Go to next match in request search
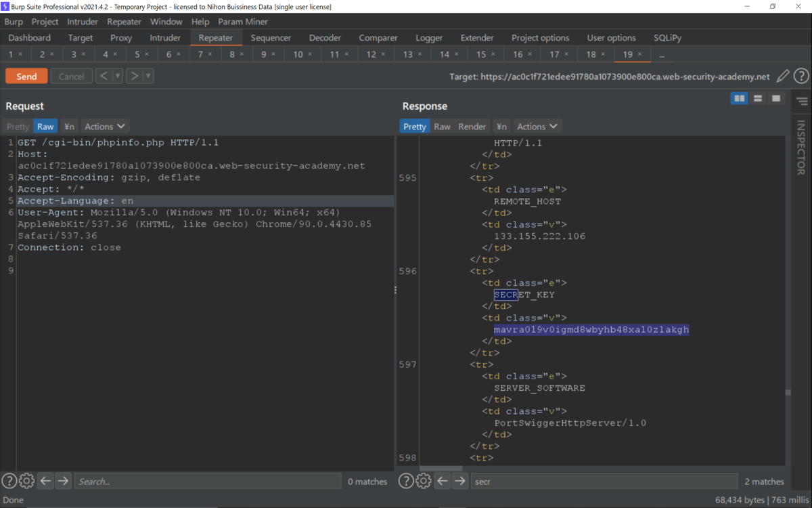The width and height of the screenshot is (812, 508). tap(63, 481)
